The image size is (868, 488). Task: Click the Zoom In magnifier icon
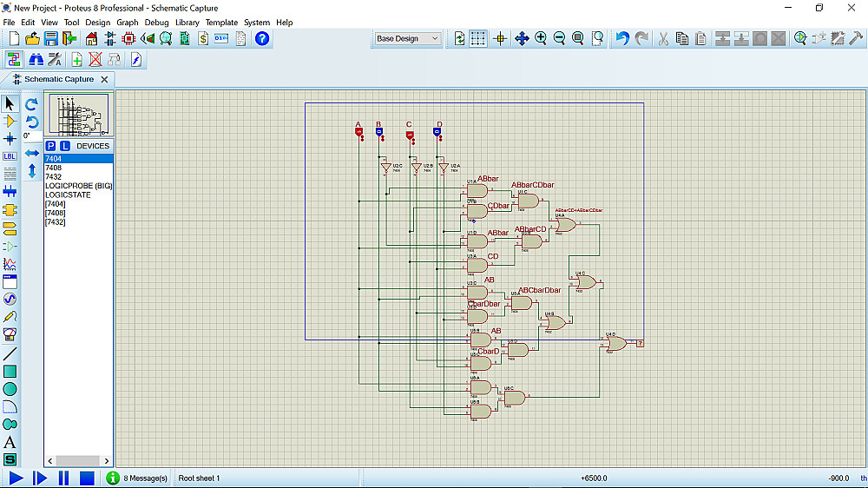pos(541,39)
